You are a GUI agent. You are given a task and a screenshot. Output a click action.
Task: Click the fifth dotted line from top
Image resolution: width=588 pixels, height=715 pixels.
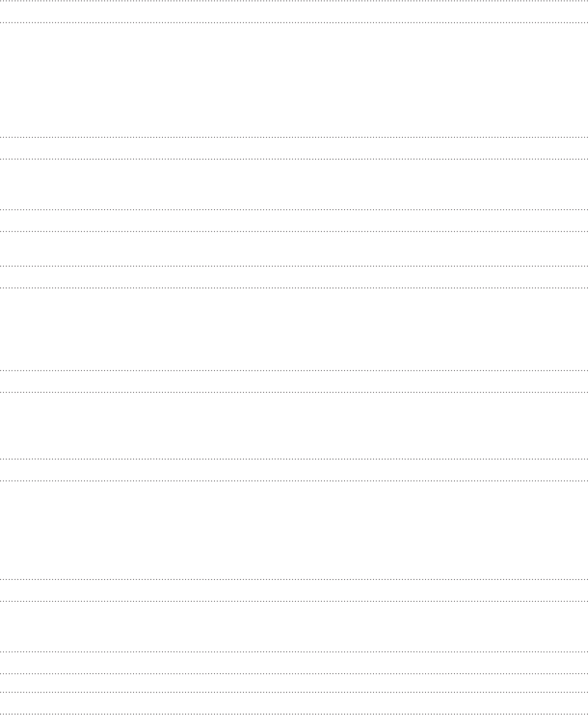click(294, 209)
